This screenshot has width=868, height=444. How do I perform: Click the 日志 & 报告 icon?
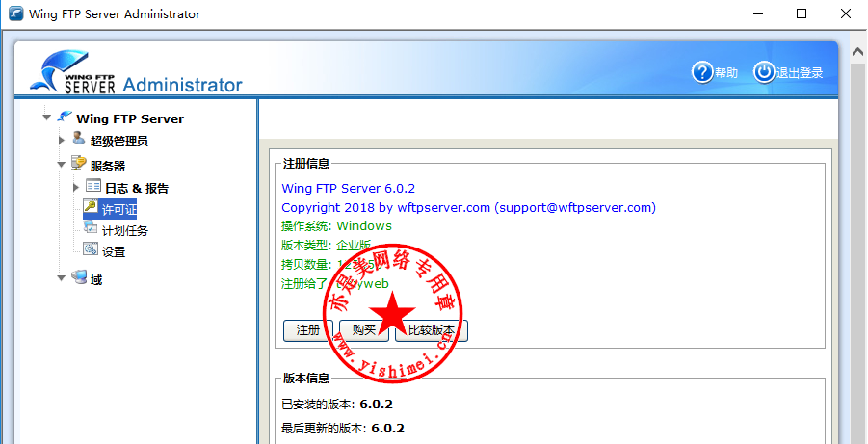point(93,186)
